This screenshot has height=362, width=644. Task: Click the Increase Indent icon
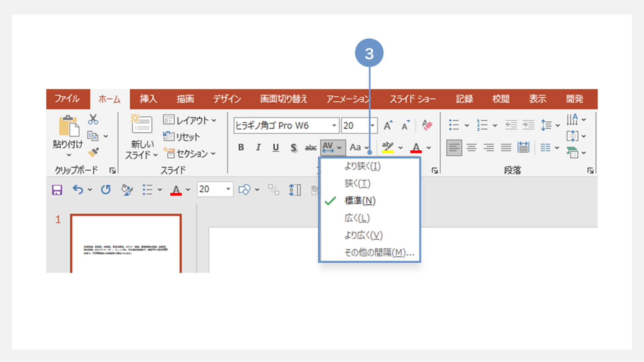pyautogui.click(x=528, y=125)
